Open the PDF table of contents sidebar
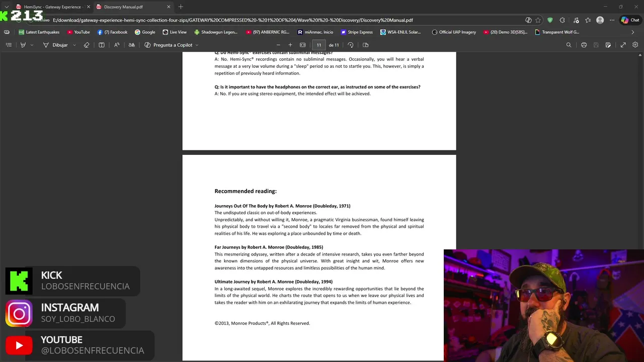 click(9, 45)
